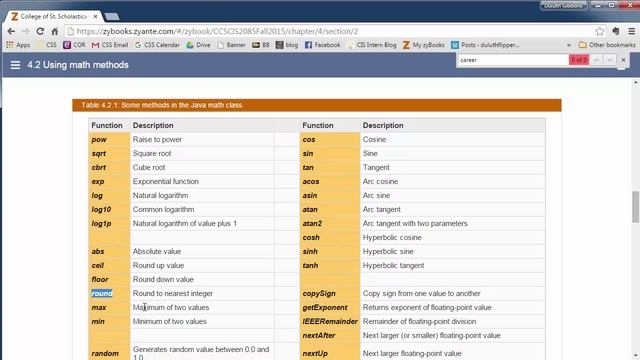This screenshot has width=640, height=360.
Task: Click the Evernote extension icon
Action: click(616, 31)
